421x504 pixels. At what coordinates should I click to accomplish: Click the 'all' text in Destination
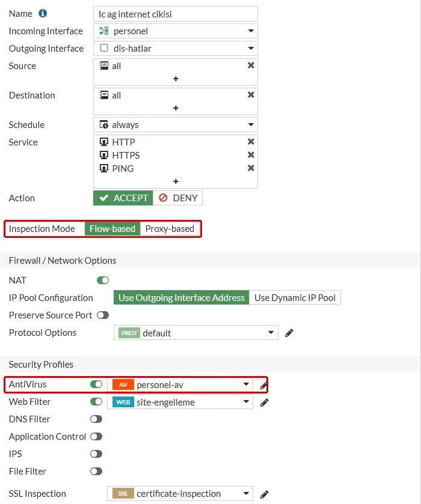click(x=116, y=96)
